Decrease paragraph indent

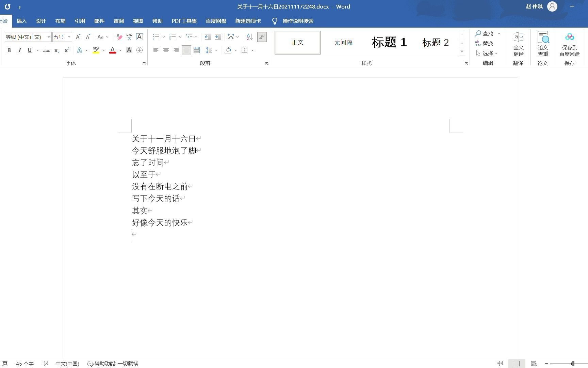click(x=208, y=37)
